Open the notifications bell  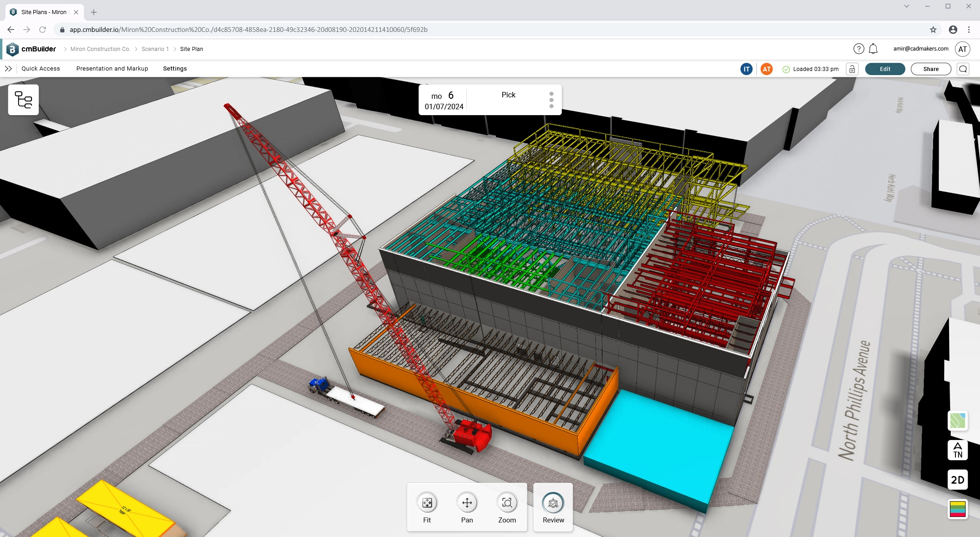pyautogui.click(x=873, y=49)
